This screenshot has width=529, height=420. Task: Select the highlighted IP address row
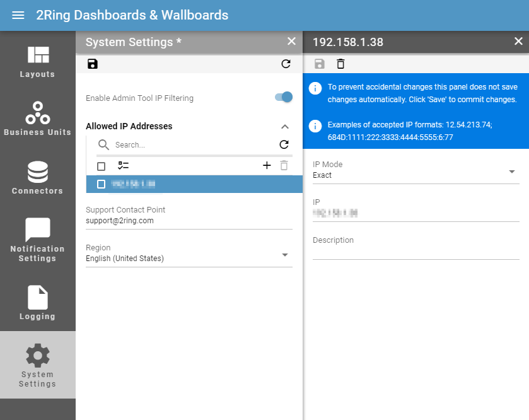pos(194,184)
